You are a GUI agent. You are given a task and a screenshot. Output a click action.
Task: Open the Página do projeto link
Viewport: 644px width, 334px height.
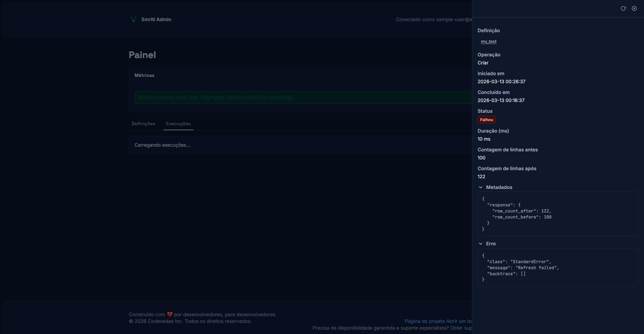[x=425, y=321]
